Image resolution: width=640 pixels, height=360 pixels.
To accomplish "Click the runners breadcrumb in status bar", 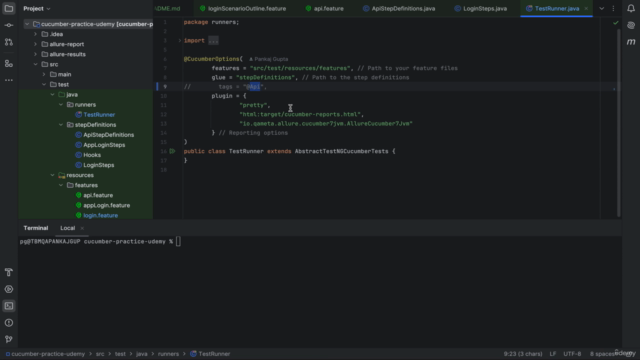I will [x=168, y=354].
